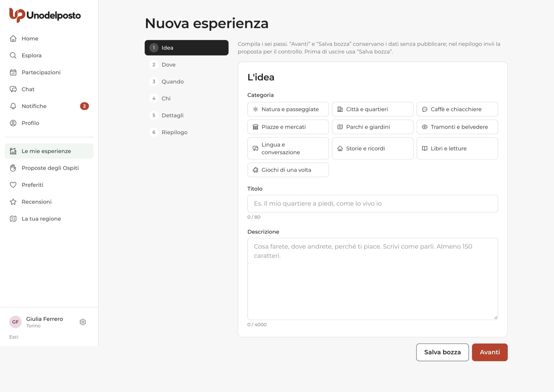
Task: Click the Le mie esperienze icon
Action: point(13,151)
